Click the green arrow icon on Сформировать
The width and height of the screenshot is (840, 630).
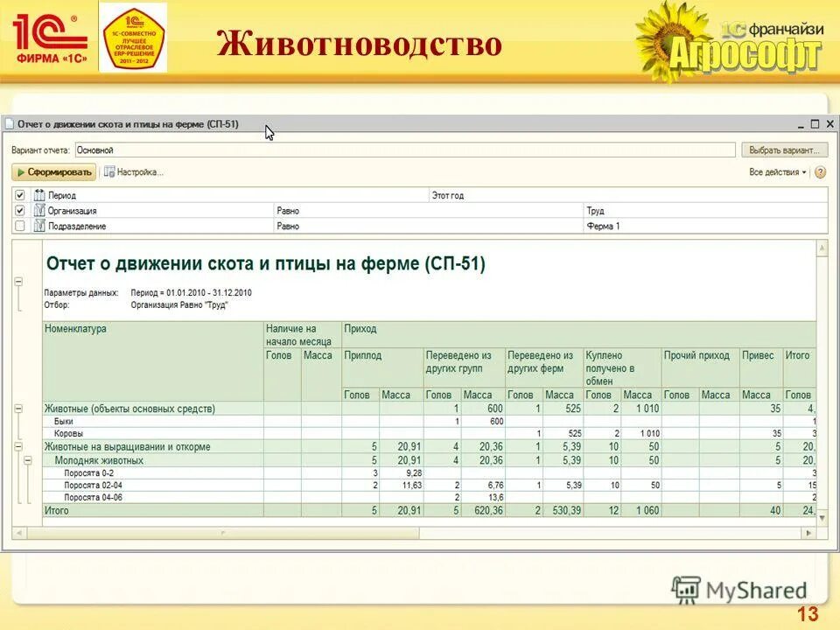coord(21,171)
